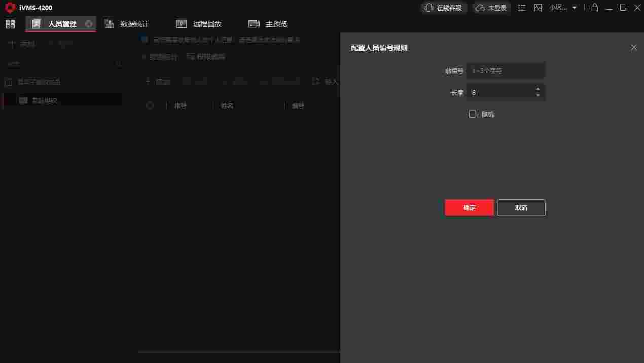The width and height of the screenshot is (644, 363).
Task: Switch to the 数据统计 tab
Action: coord(127,24)
